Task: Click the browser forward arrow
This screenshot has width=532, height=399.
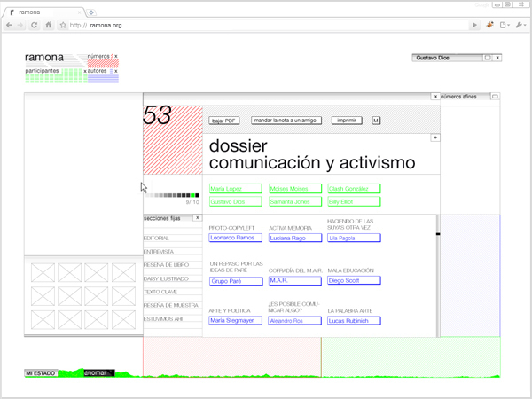Action: [x=20, y=25]
